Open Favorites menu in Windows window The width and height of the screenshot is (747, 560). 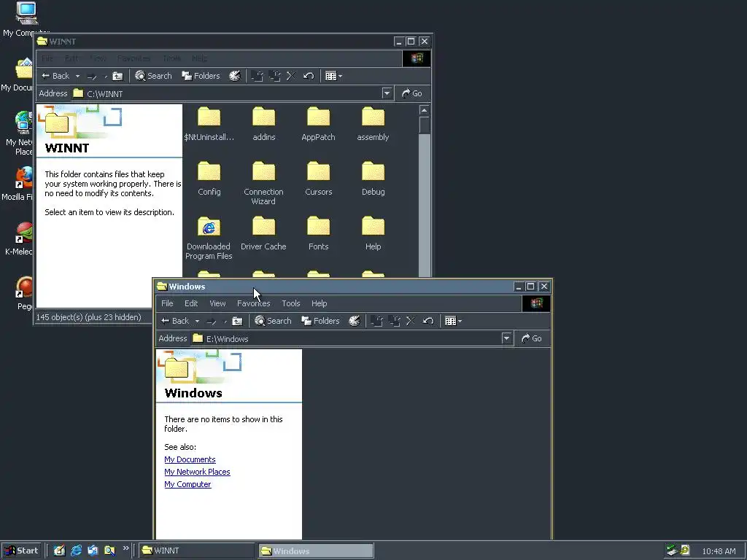[253, 303]
